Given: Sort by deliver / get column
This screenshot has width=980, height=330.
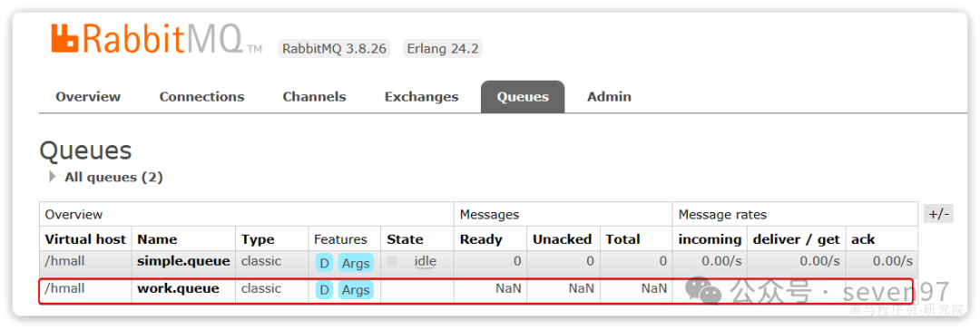Looking at the screenshot, I should pos(797,239).
